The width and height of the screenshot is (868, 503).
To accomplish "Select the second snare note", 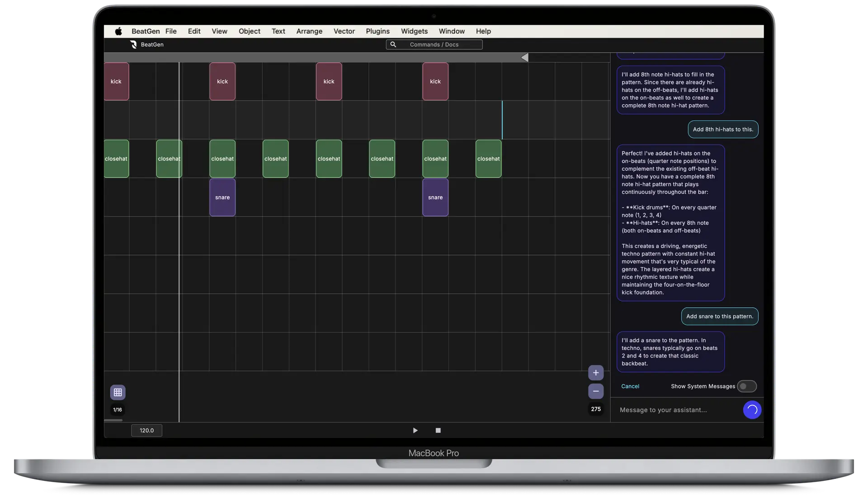I will (435, 197).
